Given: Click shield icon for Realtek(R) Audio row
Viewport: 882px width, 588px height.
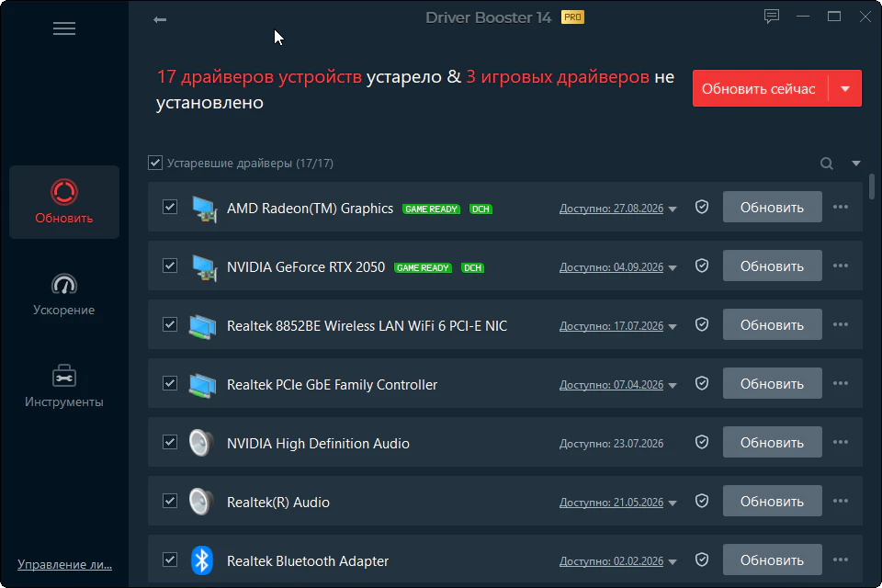Looking at the screenshot, I should pos(701,501).
